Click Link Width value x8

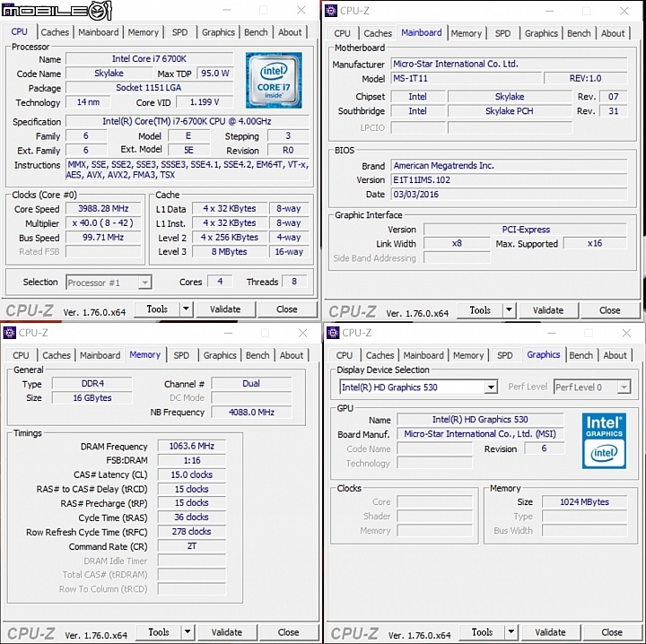pyautogui.click(x=457, y=243)
